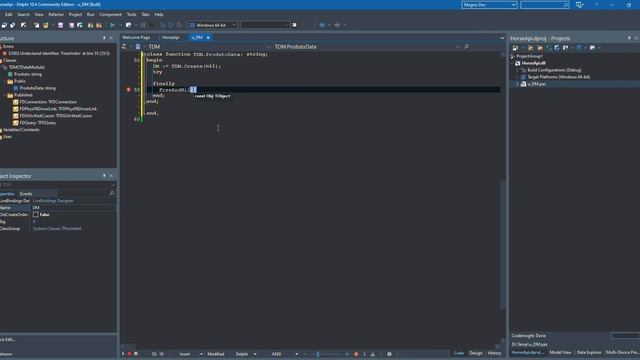Select FDConnection: TFDConnection in Structure tree
Screen dimensions: 640x360
(x=48, y=102)
